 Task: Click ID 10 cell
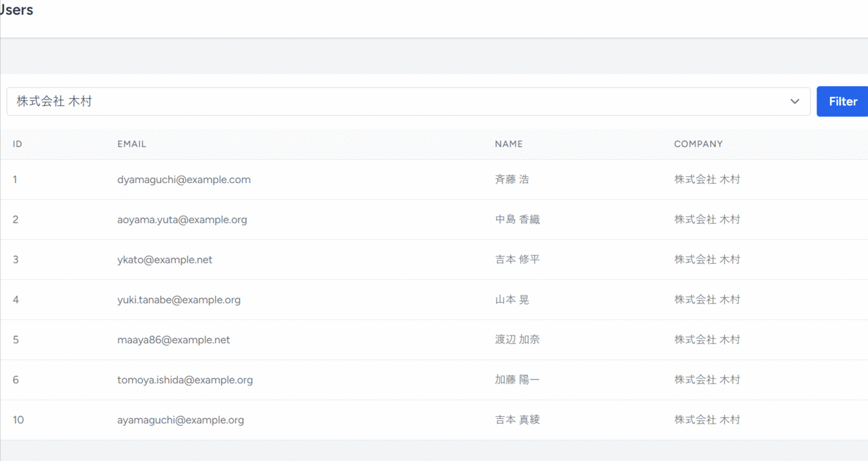coord(18,420)
